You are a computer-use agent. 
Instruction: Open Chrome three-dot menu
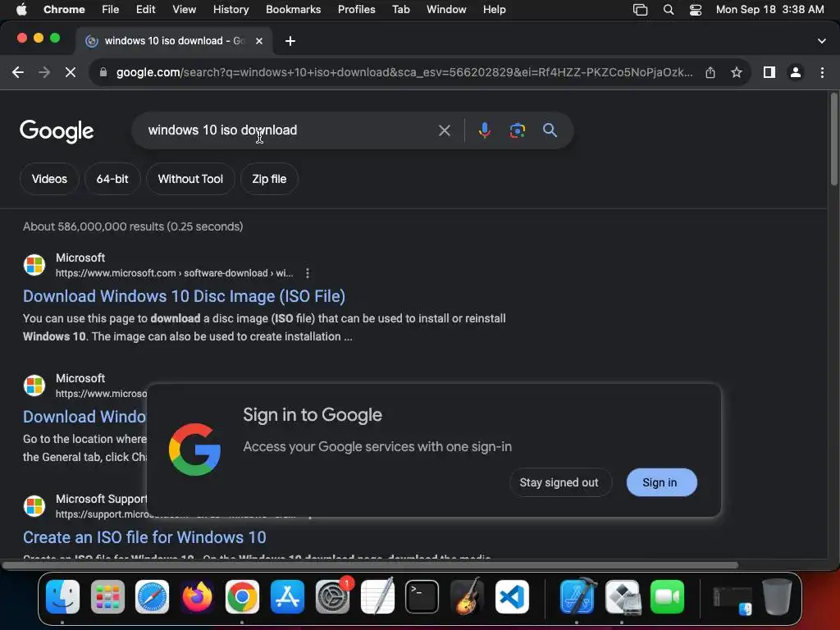822,72
